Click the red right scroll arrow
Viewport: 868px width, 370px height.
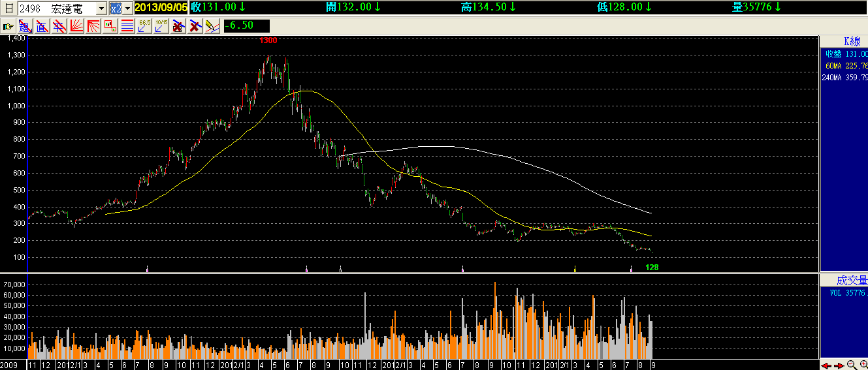pos(839,365)
